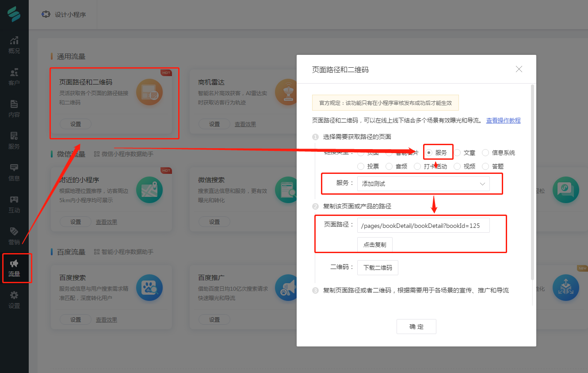Click 设置 on the 商机雷达 card
The width and height of the screenshot is (588, 373).
tap(214, 124)
